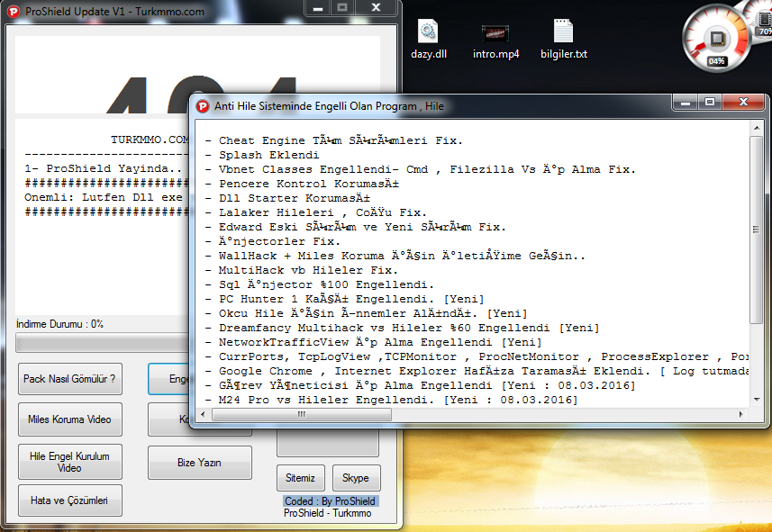This screenshot has width=772, height=532.
Task: Open the dazy.dll desktop file
Action: pos(429,40)
